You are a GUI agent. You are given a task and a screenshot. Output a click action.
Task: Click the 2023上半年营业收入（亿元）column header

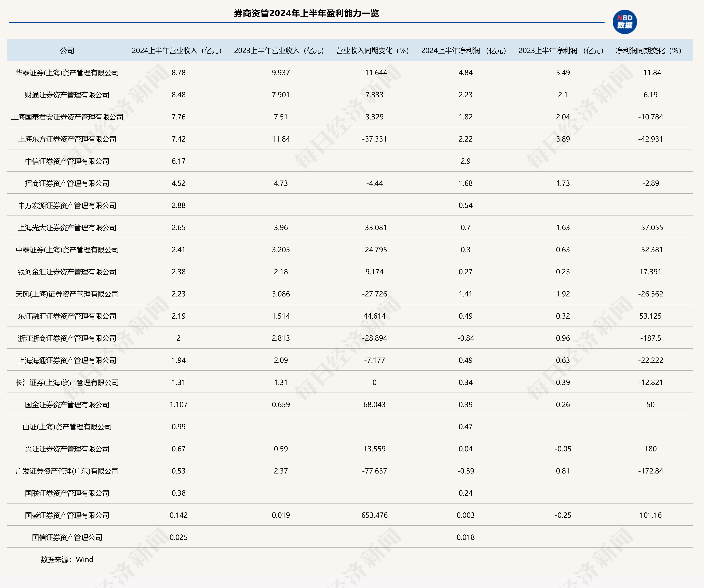click(x=279, y=51)
